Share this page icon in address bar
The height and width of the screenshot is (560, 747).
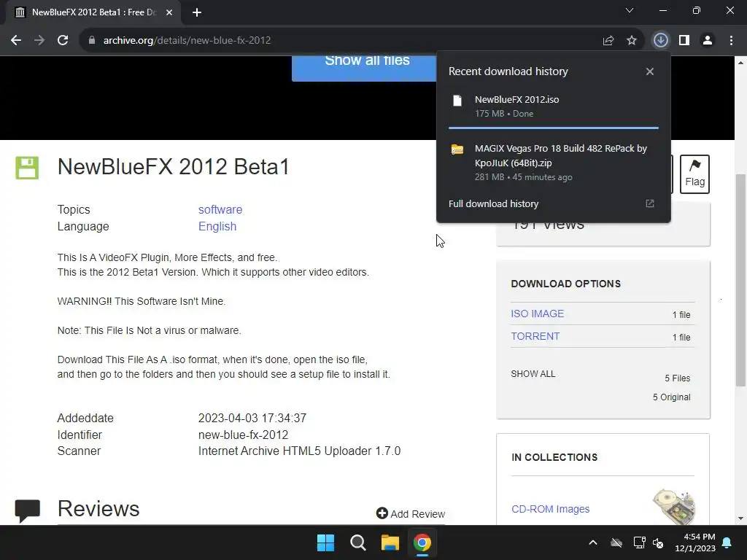608,41
